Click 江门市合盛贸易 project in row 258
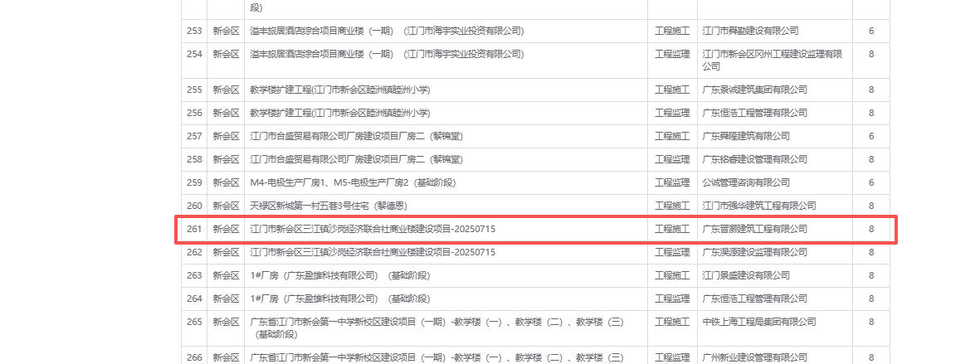Screen dimensions: 980x364 point(356,159)
